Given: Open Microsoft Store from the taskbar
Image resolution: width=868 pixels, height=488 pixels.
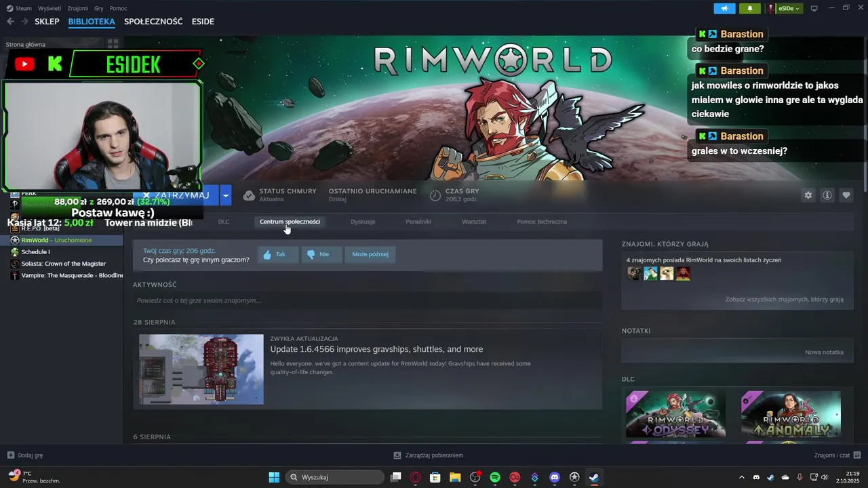Looking at the screenshot, I should click(x=435, y=477).
